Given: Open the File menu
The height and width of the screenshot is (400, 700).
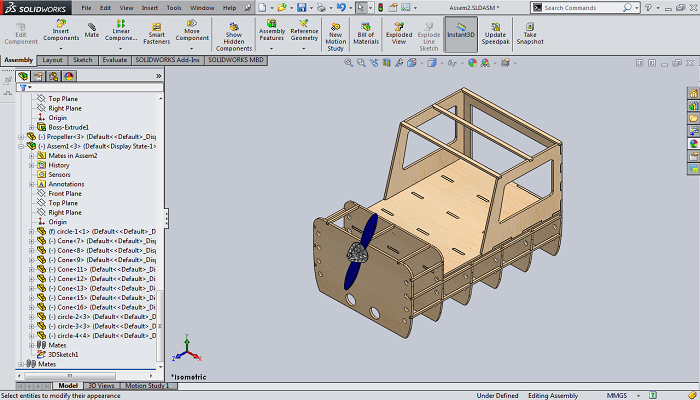Looking at the screenshot, I should (x=86, y=8).
